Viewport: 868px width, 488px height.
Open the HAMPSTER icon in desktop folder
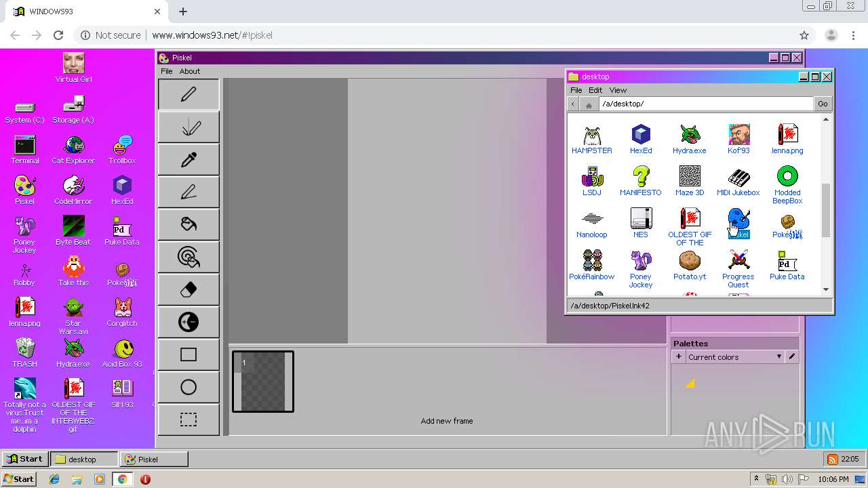coord(592,140)
